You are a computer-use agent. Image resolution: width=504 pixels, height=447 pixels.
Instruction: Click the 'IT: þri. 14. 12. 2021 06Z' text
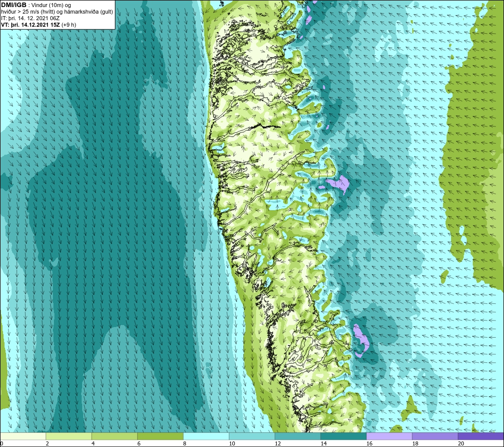[x=30, y=18]
